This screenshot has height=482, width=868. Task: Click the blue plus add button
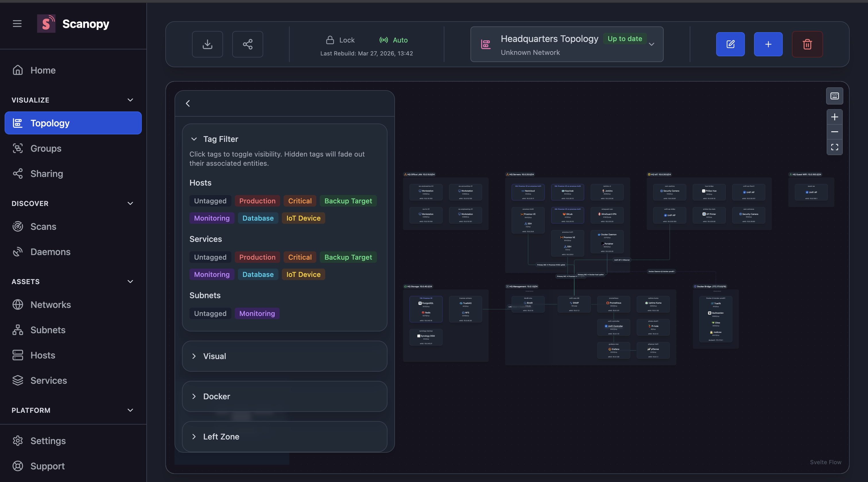point(768,44)
